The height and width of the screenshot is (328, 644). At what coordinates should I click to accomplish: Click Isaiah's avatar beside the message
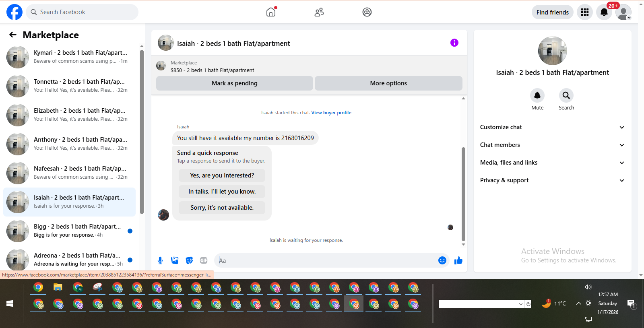[x=163, y=215]
